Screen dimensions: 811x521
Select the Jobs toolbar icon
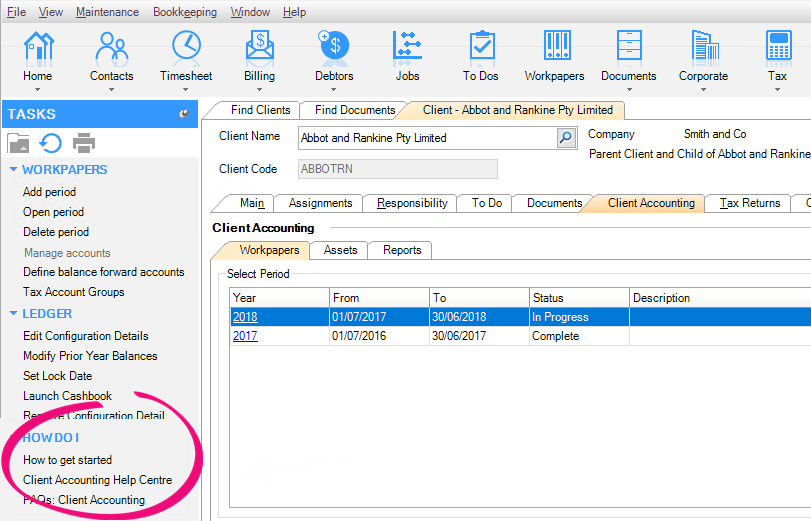(x=407, y=47)
